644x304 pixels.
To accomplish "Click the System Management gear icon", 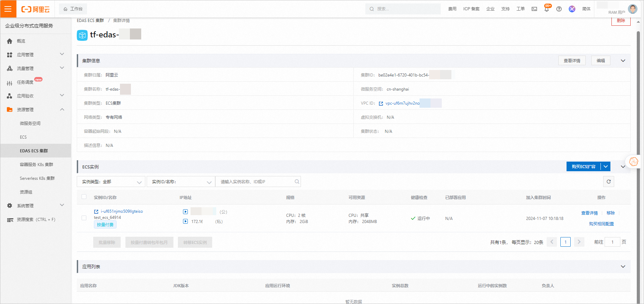I will tap(10, 206).
